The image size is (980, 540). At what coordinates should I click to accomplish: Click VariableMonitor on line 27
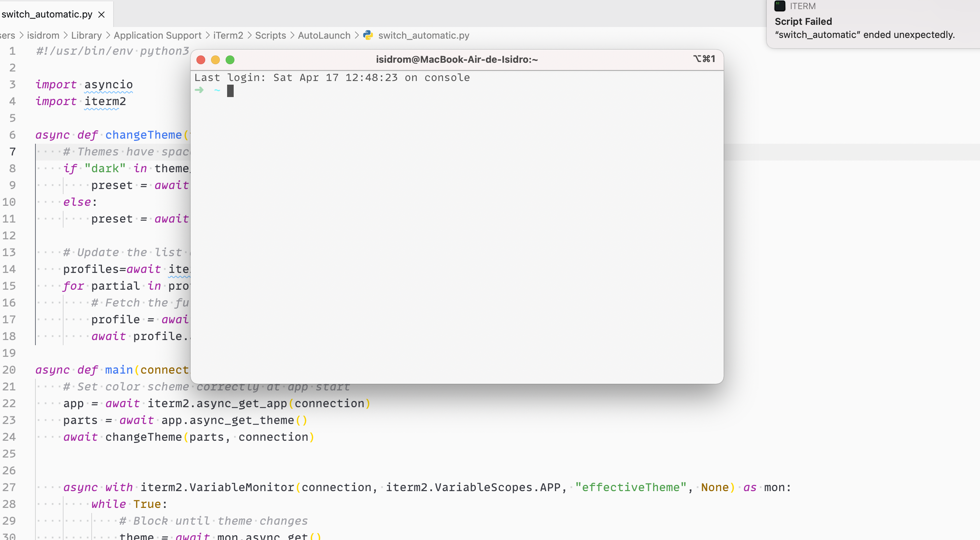[242, 487]
